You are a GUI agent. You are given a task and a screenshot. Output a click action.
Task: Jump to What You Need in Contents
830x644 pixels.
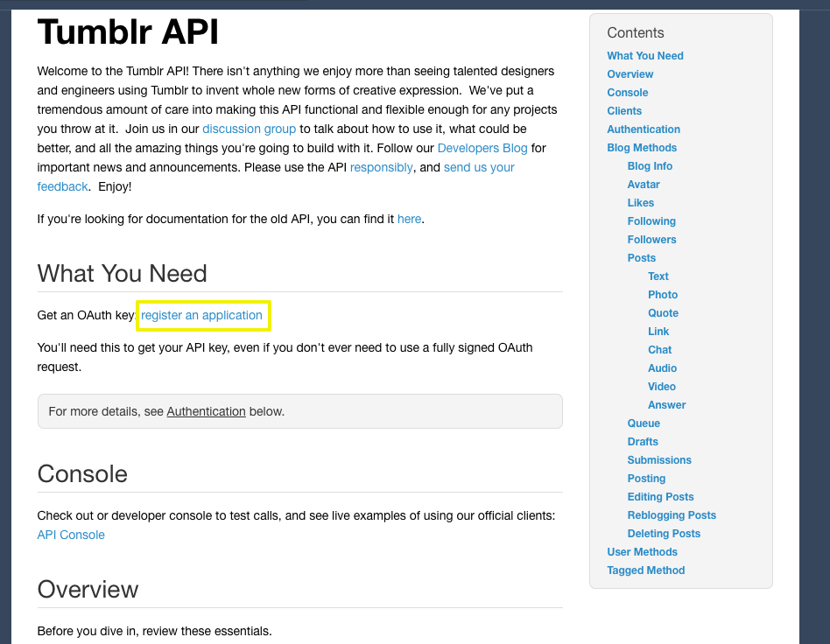644,56
